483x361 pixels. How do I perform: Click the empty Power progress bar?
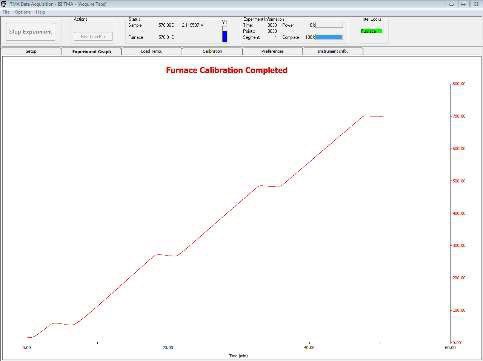329,25
